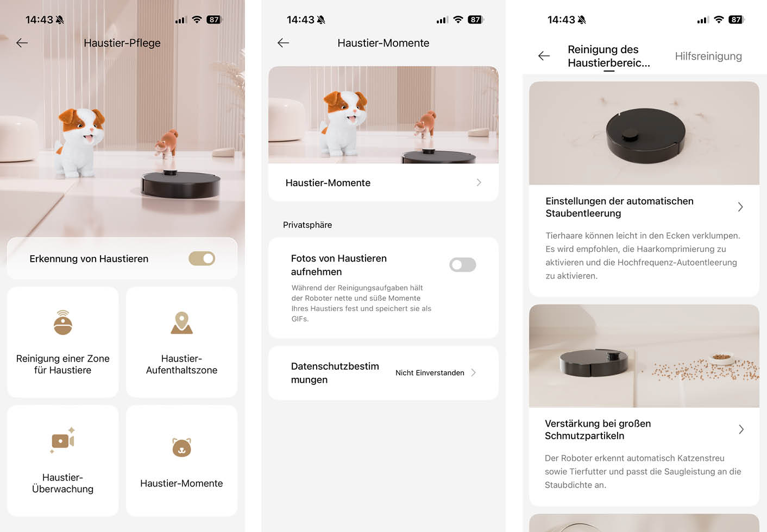Image resolution: width=767 pixels, height=532 pixels.
Task: Open the robot vacuum pet hair thumbnail
Action: pyautogui.click(x=644, y=133)
